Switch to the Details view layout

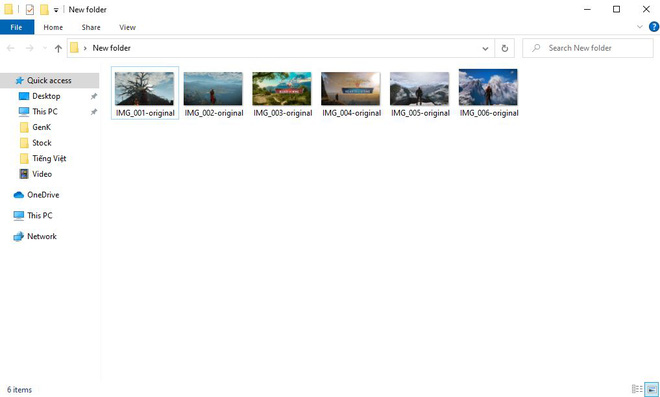(637, 389)
